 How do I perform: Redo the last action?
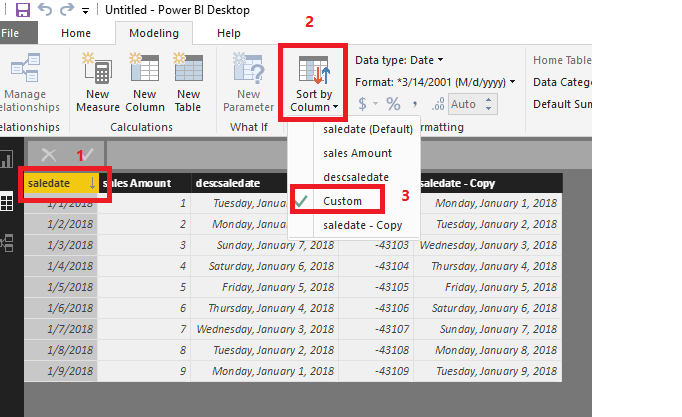[67, 9]
